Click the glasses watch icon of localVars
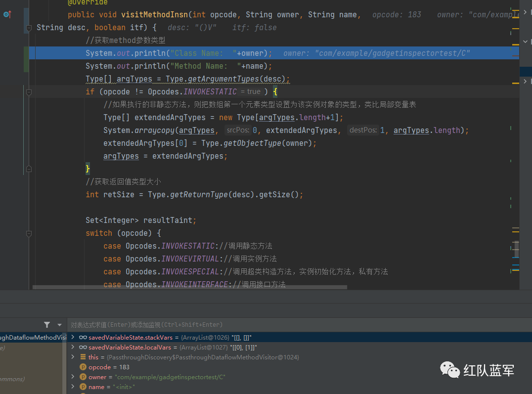Image resolution: width=532 pixels, height=394 pixels. point(83,347)
